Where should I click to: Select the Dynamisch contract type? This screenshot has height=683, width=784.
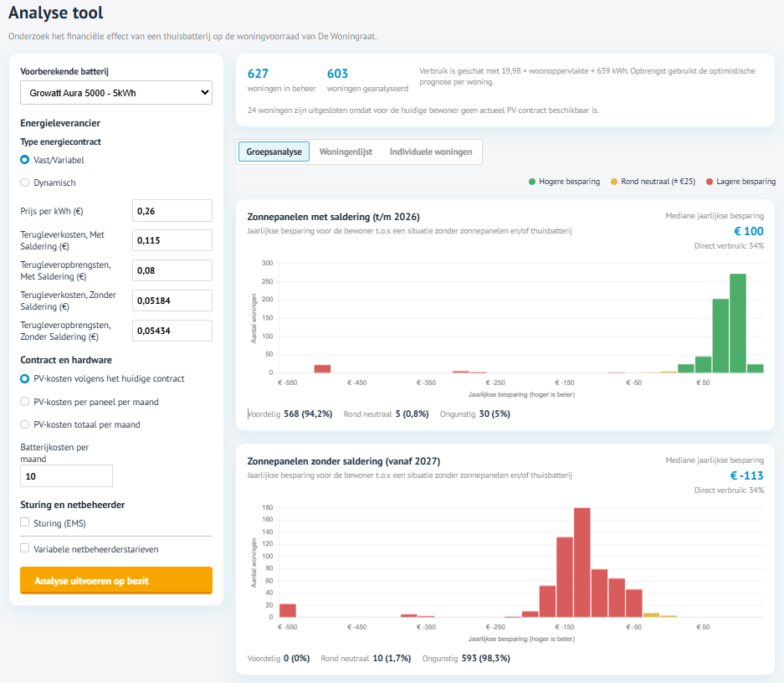pos(24,182)
